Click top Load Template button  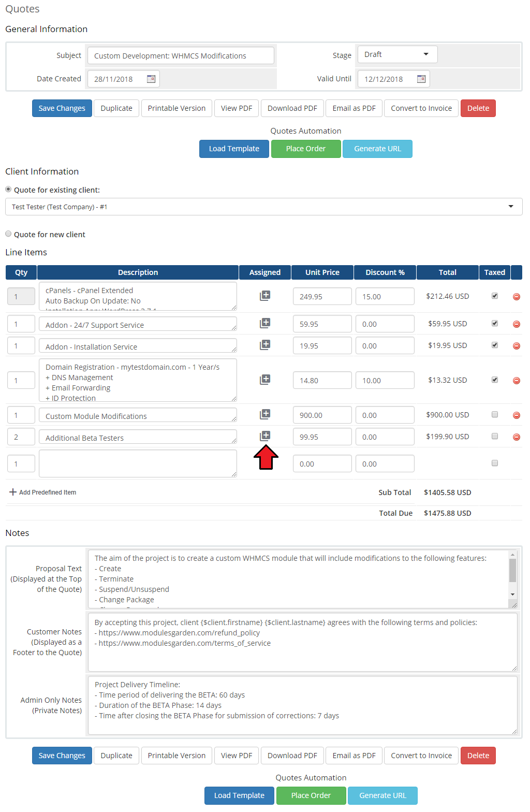click(x=234, y=149)
